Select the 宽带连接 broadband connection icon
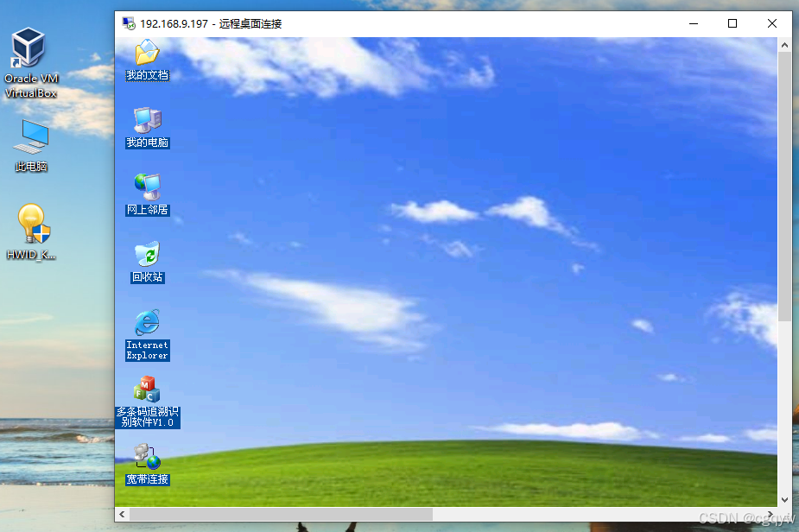The width and height of the screenshot is (799, 532). (147, 457)
